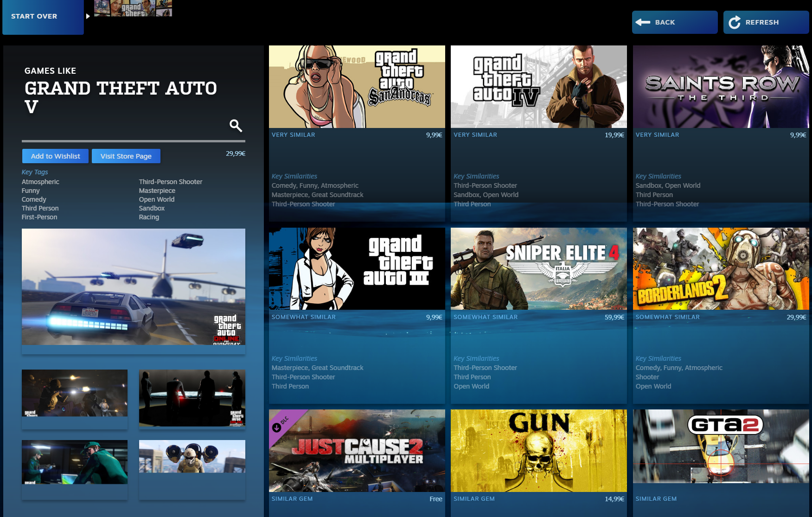View the green suits at laptop screenshot
The height and width of the screenshot is (517, 812).
pyautogui.click(x=75, y=462)
